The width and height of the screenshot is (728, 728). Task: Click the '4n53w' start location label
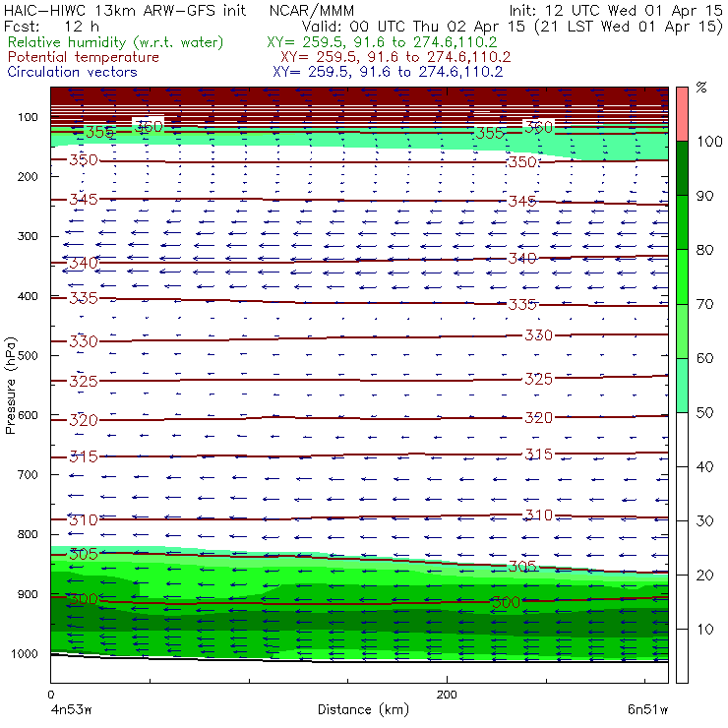click(72, 709)
